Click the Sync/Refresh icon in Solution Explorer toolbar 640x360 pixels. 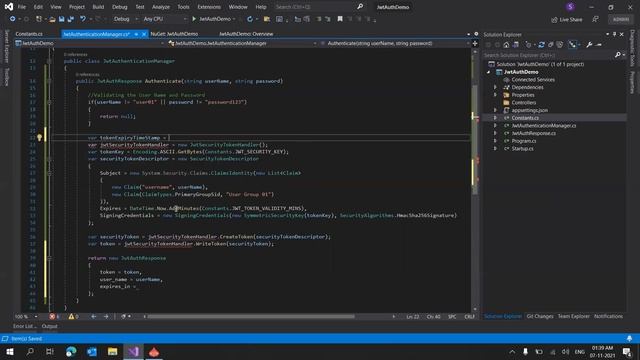[x=541, y=45]
